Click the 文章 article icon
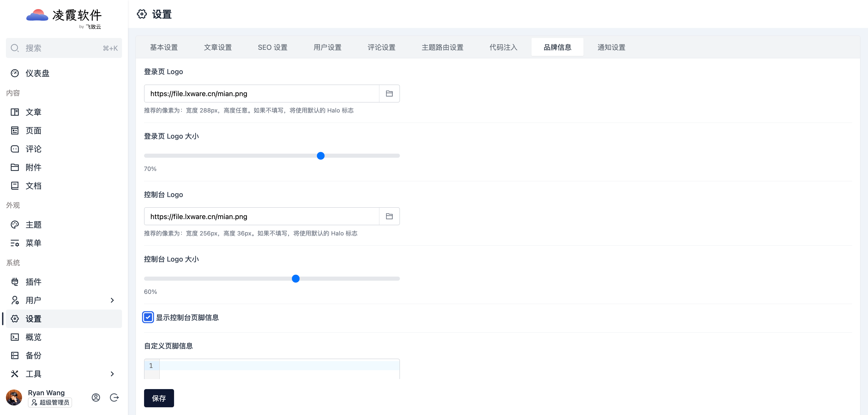 pyautogui.click(x=15, y=112)
